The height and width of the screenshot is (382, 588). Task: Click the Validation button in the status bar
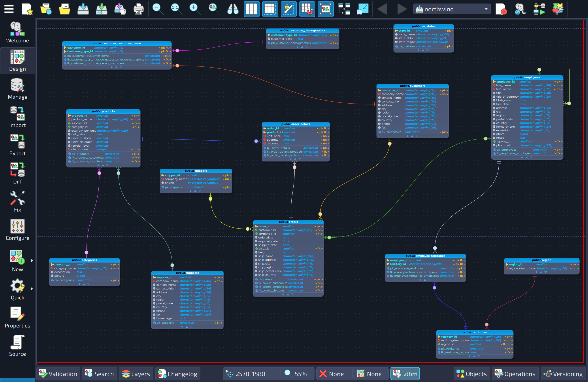(x=58, y=374)
